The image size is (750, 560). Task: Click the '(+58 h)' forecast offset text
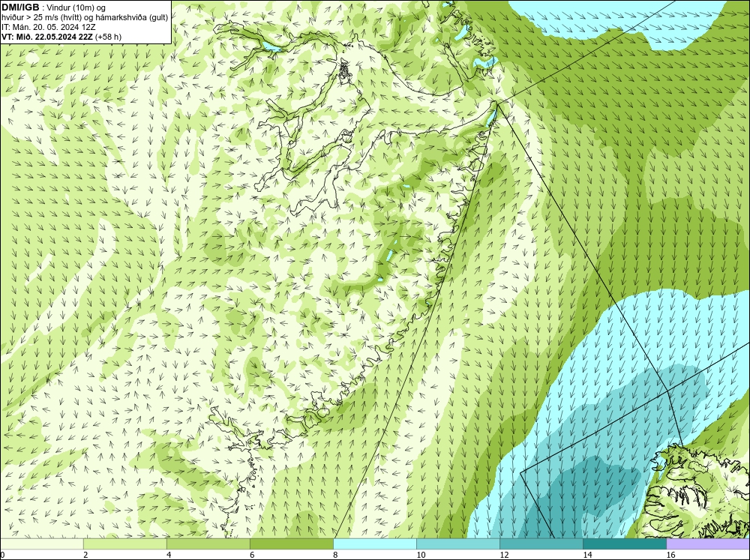tap(108, 37)
